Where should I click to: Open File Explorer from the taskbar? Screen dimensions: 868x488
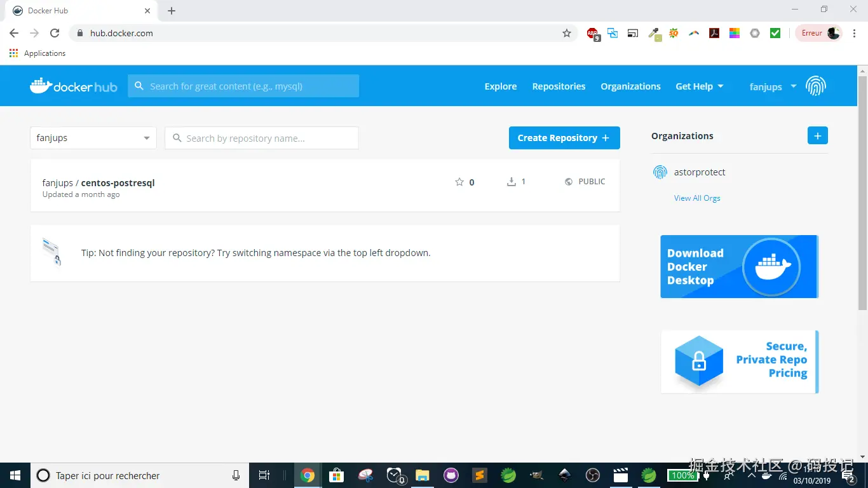point(423,475)
